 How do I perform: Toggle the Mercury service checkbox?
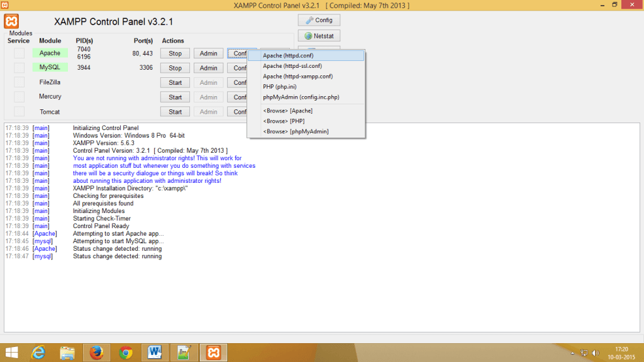[x=19, y=97]
